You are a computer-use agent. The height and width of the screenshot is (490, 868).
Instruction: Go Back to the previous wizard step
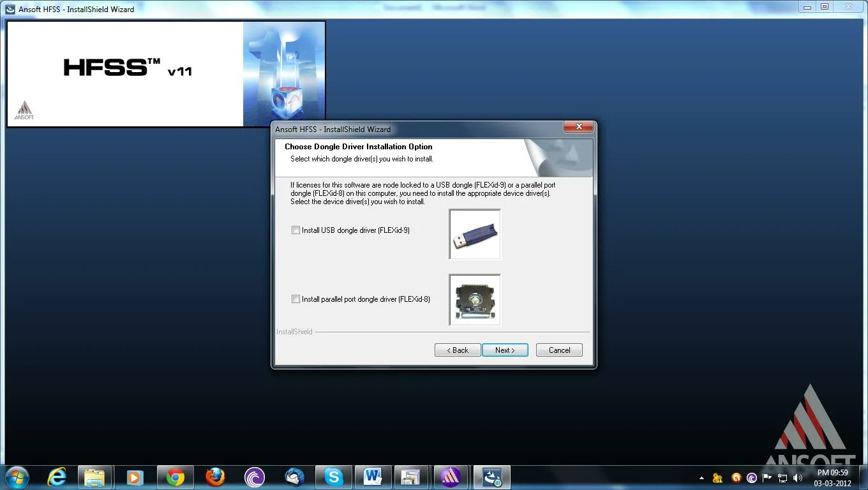pos(458,350)
